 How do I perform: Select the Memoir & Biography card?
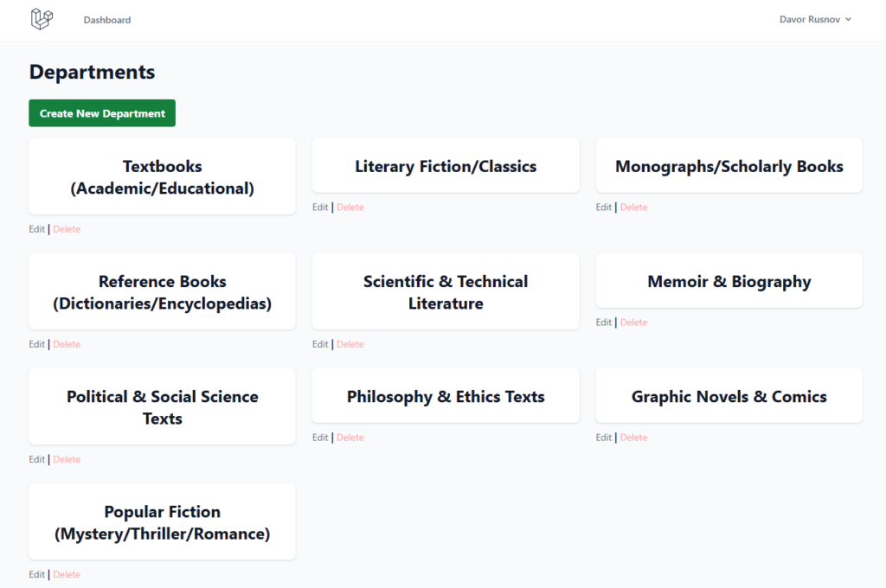729,282
